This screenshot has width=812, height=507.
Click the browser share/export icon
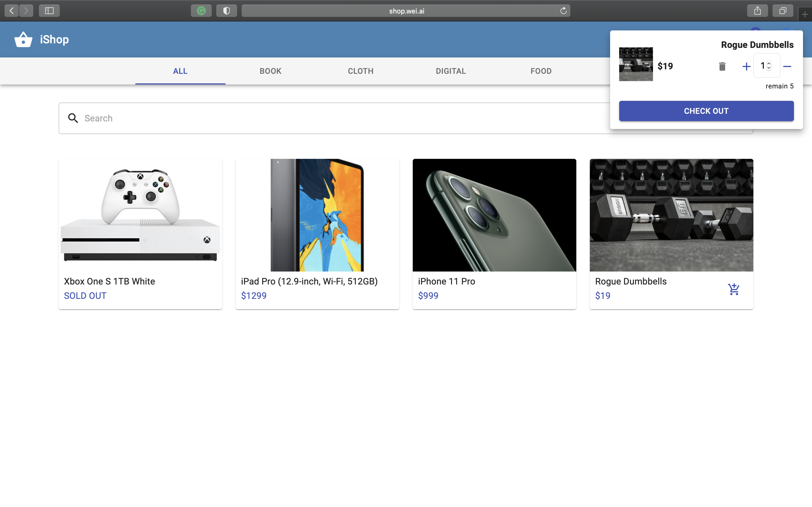pos(758,10)
